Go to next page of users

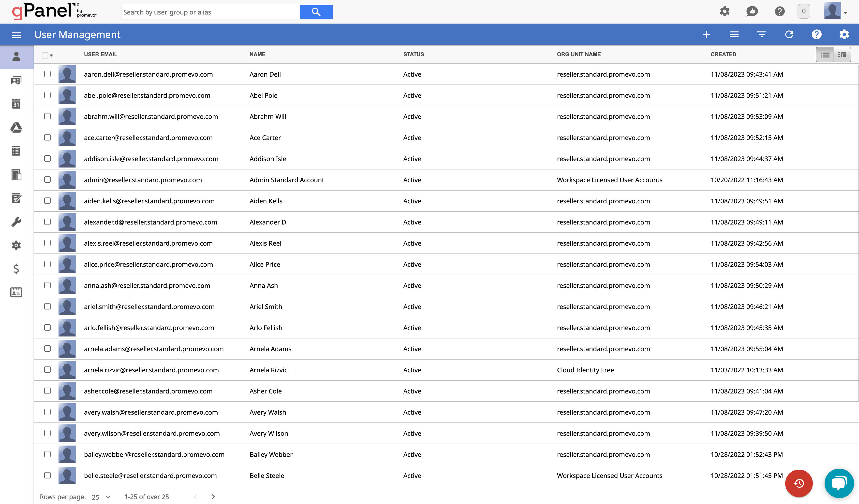[213, 496]
